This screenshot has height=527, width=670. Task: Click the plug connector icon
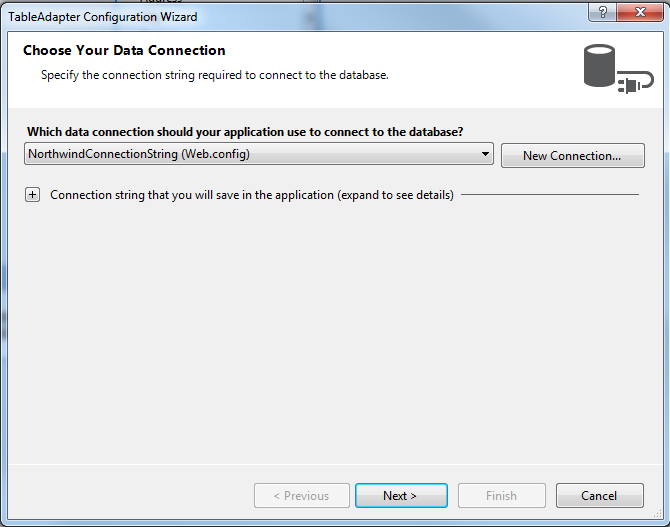[x=635, y=82]
